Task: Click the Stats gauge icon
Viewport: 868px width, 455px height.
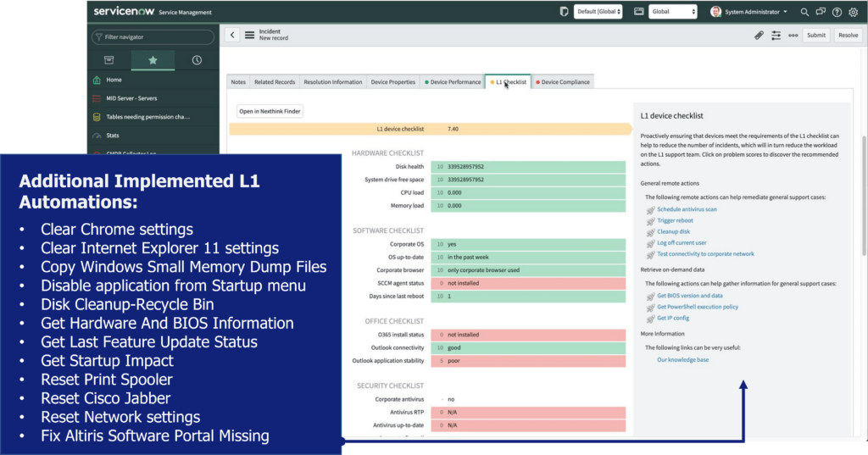Action: tap(97, 135)
